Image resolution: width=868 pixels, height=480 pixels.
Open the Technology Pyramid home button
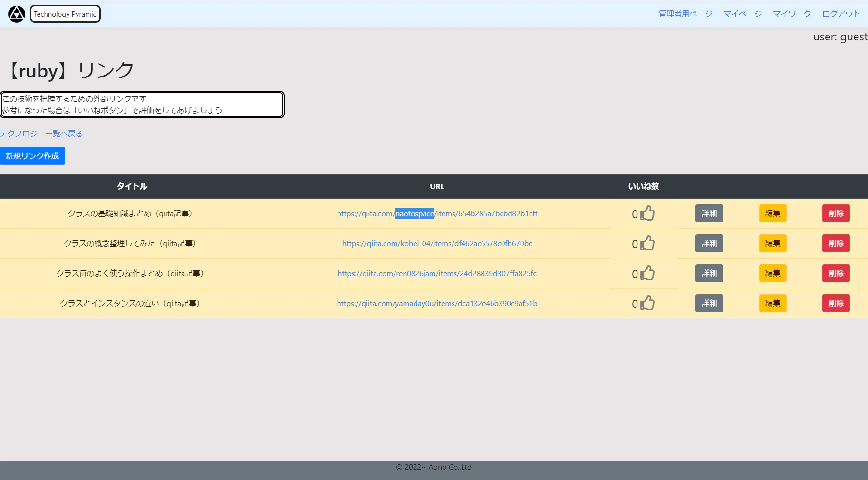pyautogui.click(x=65, y=14)
